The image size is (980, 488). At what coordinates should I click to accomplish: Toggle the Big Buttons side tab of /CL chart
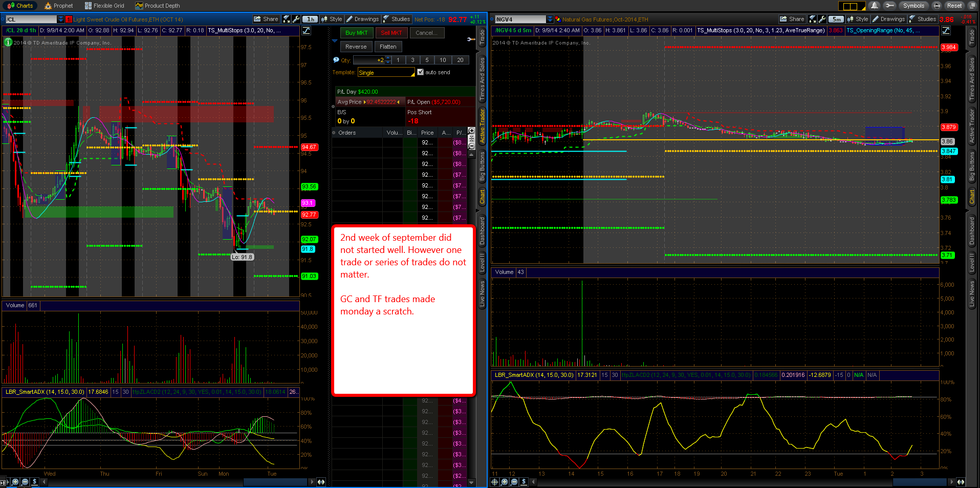click(482, 166)
